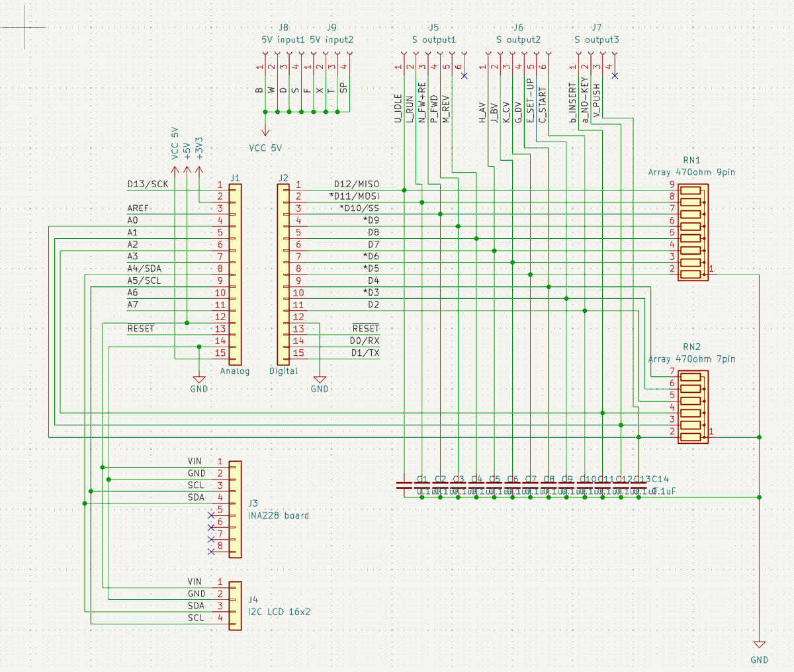Screen dimensions: 794x672
Task: Click the 'I2C LCD 16x2' value text
Action: [x=279, y=612]
